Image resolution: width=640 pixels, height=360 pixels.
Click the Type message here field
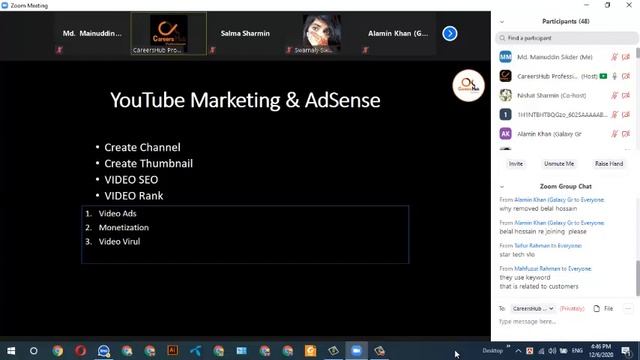[x=565, y=322]
